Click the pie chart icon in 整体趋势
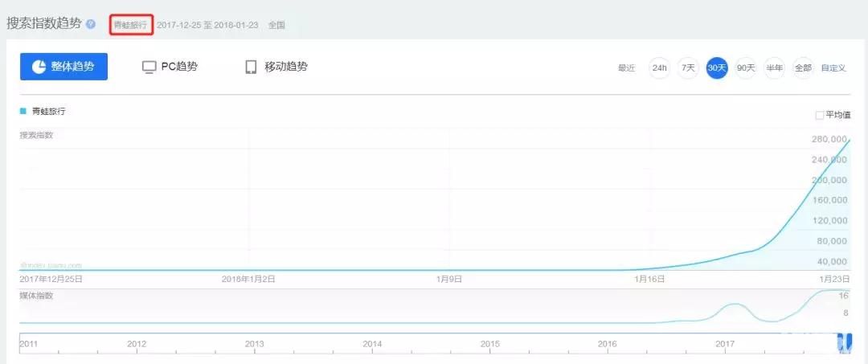 [39, 67]
